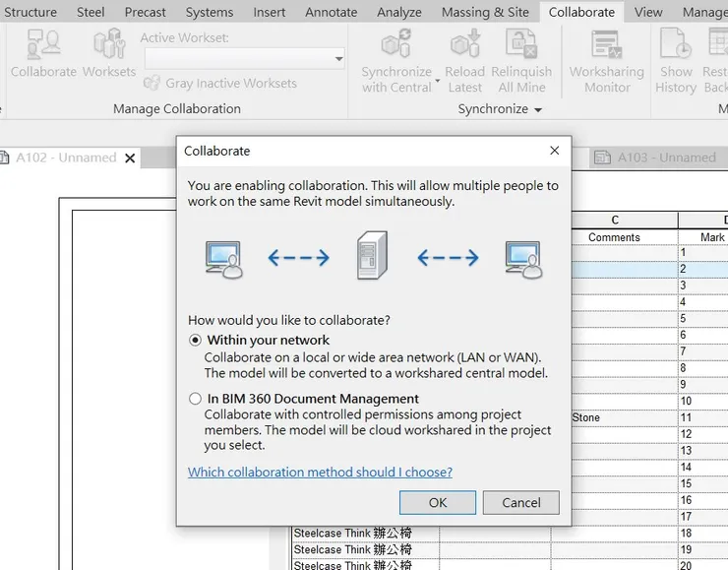The image size is (728, 570).
Task: Click the Reload Latest icon
Action: pos(464,43)
